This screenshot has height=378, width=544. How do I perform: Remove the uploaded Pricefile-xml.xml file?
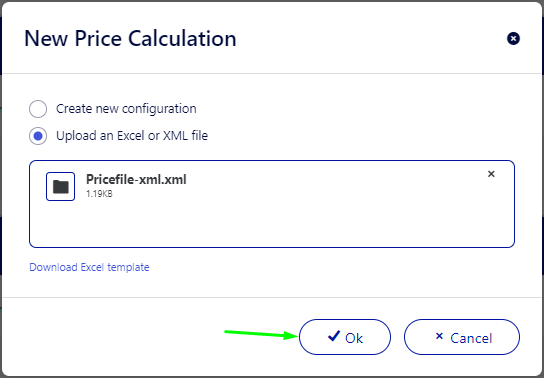[x=491, y=174]
